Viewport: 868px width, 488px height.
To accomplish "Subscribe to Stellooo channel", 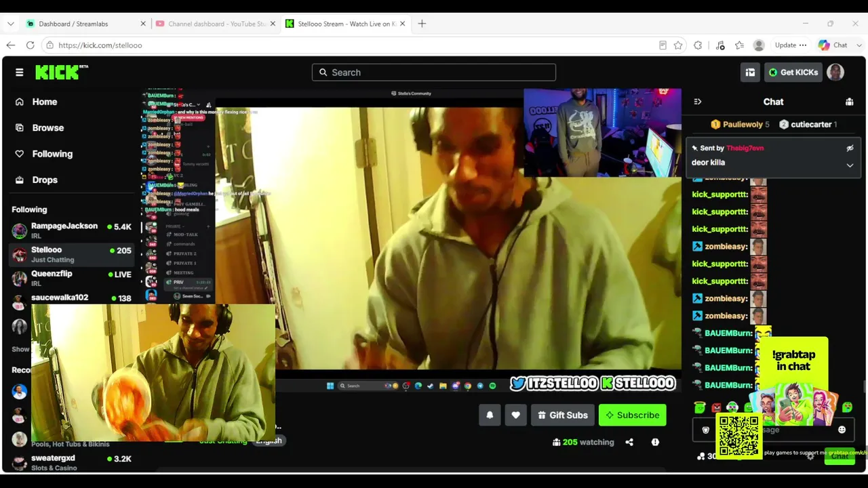I will pos(633,415).
